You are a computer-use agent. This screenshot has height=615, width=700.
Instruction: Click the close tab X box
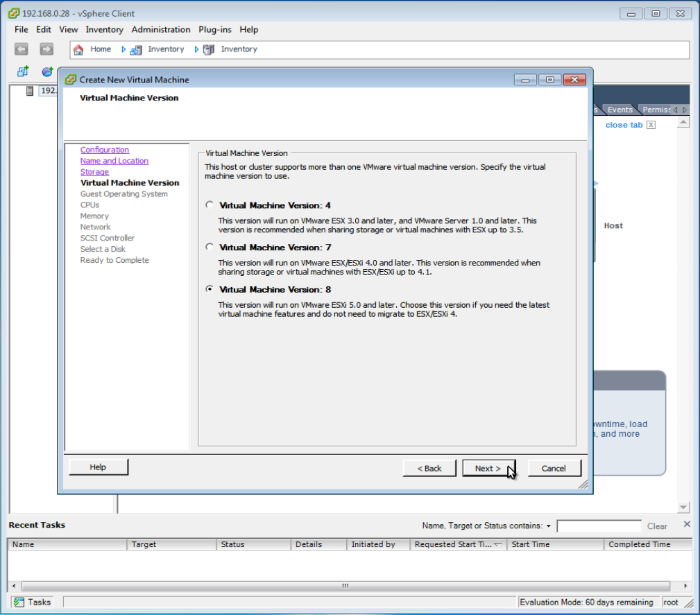(651, 125)
